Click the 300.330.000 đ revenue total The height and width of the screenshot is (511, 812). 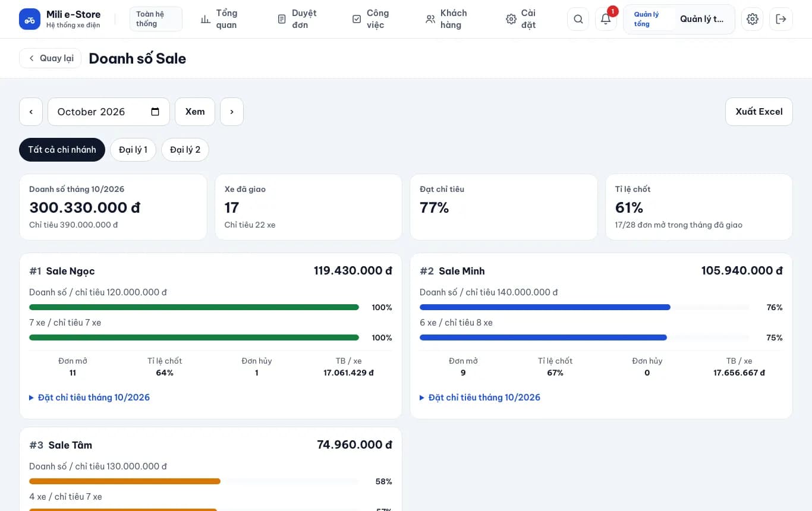pos(85,207)
